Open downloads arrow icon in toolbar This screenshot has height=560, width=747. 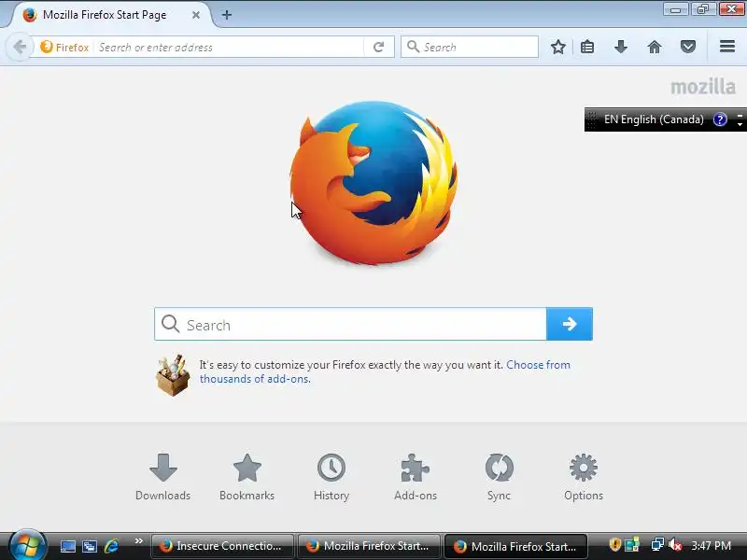tap(621, 47)
